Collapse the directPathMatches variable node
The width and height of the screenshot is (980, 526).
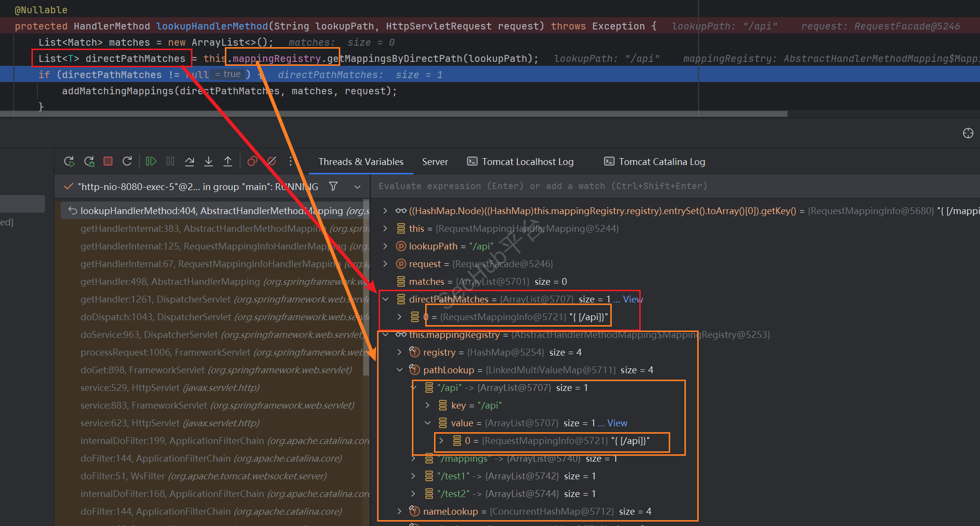click(x=386, y=299)
